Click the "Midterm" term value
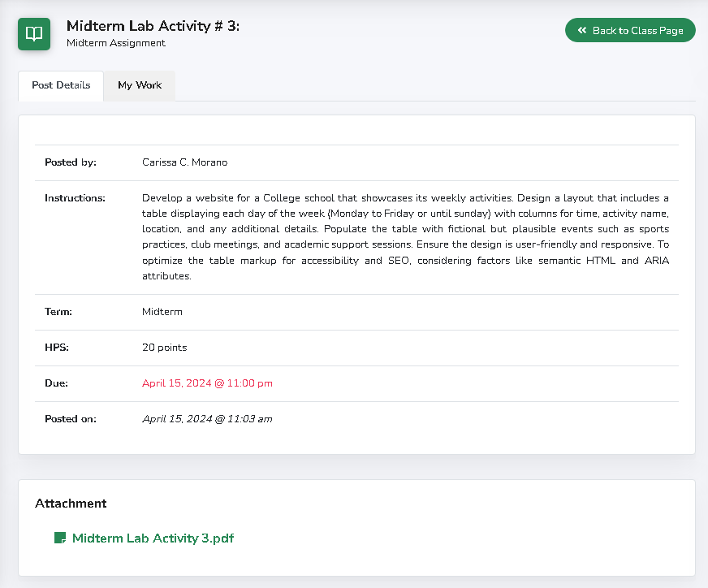 (x=162, y=312)
